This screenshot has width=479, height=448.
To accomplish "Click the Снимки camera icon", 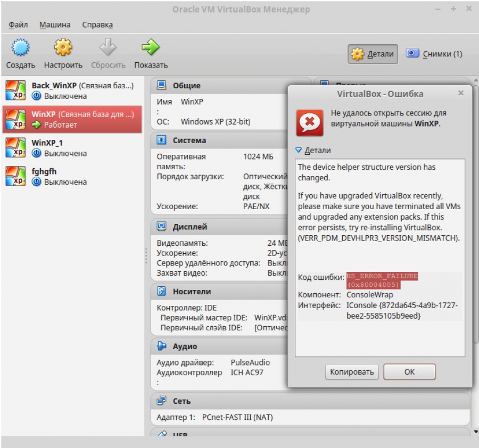I will coord(412,53).
